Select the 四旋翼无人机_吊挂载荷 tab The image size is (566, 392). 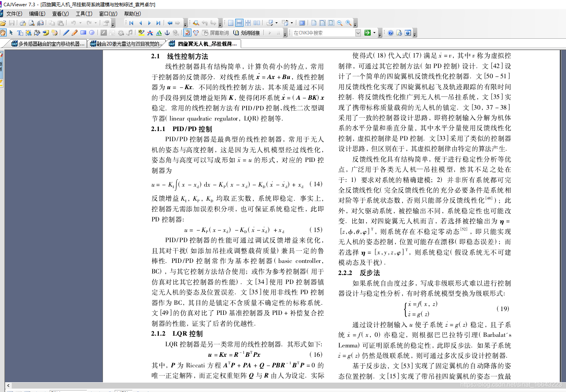(x=204, y=44)
